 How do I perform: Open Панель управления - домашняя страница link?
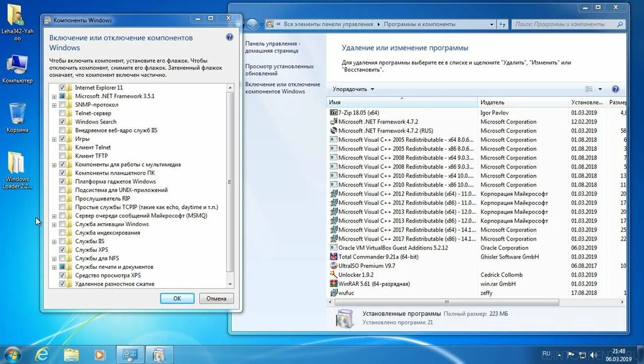tap(272, 47)
